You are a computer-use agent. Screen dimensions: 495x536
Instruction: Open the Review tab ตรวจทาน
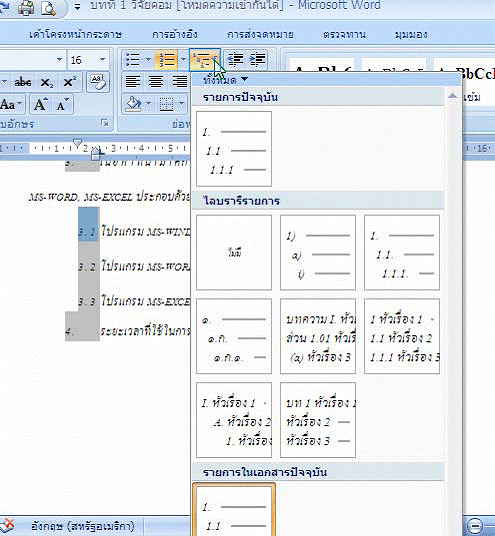pos(344,35)
